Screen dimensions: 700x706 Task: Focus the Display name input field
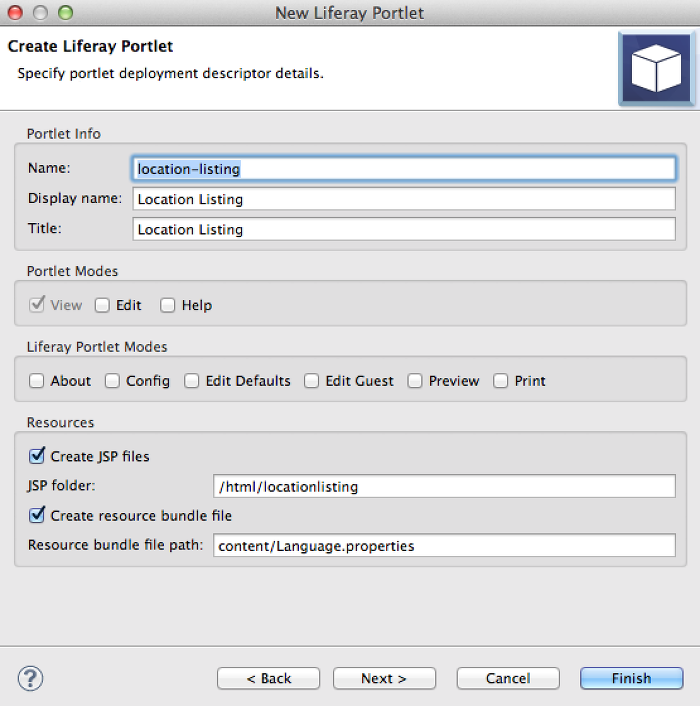pos(404,199)
